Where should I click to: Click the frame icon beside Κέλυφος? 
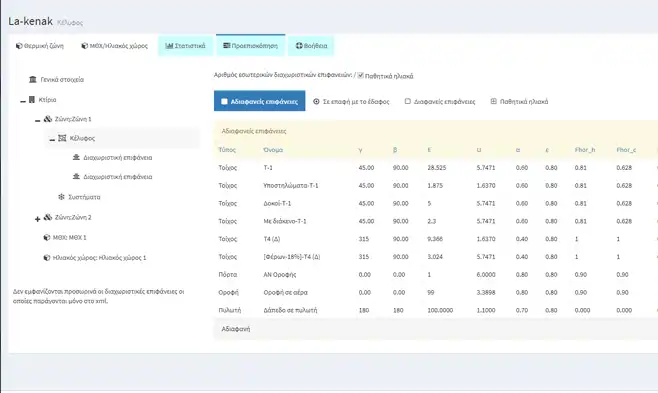click(62, 138)
